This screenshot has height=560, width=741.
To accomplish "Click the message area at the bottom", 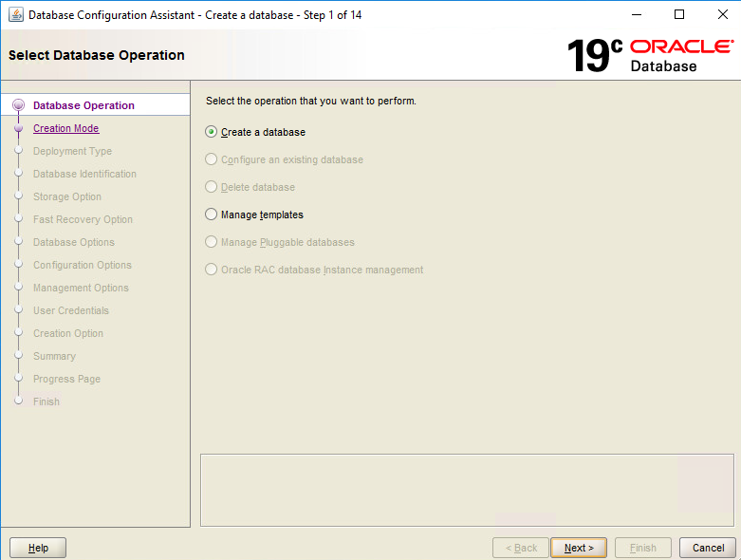I will pos(467,490).
